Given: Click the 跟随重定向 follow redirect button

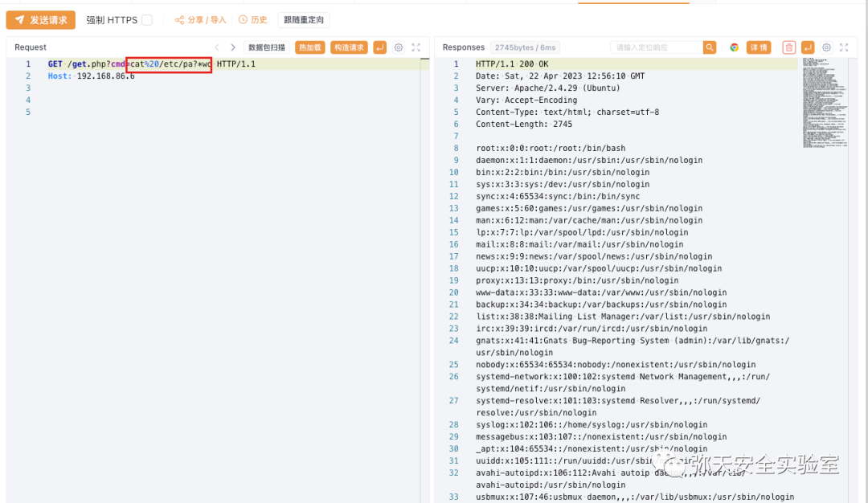Looking at the screenshot, I should pyautogui.click(x=303, y=20).
